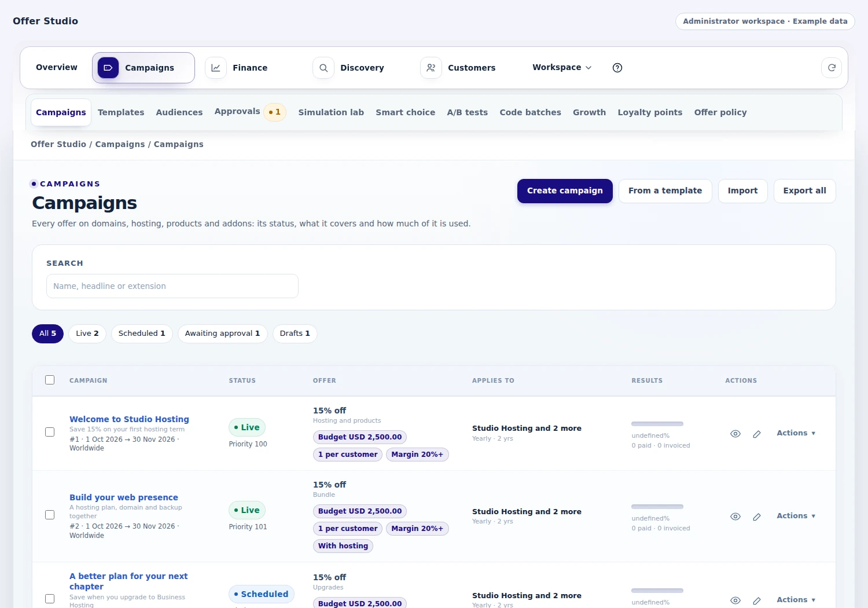
Task: Click results progress bar for Welcome to Studio Hosting
Action: click(x=657, y=424)
